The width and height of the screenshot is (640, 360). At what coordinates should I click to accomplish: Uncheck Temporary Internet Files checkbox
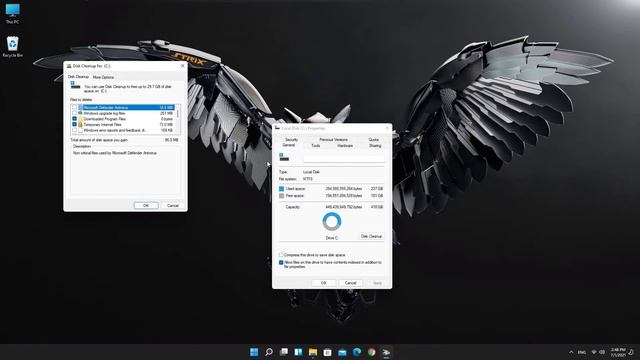click(74, 124)
